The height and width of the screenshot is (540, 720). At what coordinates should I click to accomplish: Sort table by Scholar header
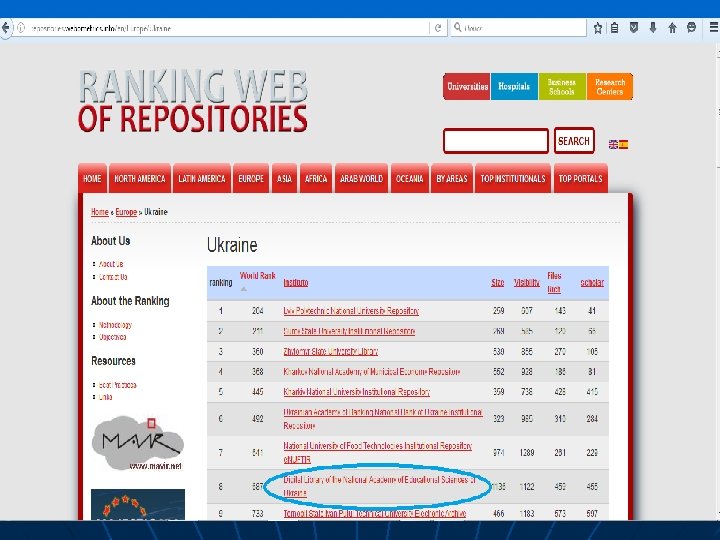592,282
